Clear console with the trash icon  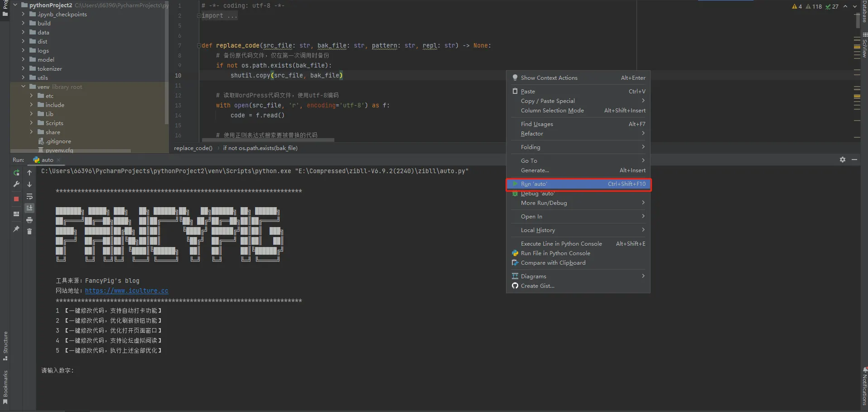pyautogui.click(x=29, y=232)
